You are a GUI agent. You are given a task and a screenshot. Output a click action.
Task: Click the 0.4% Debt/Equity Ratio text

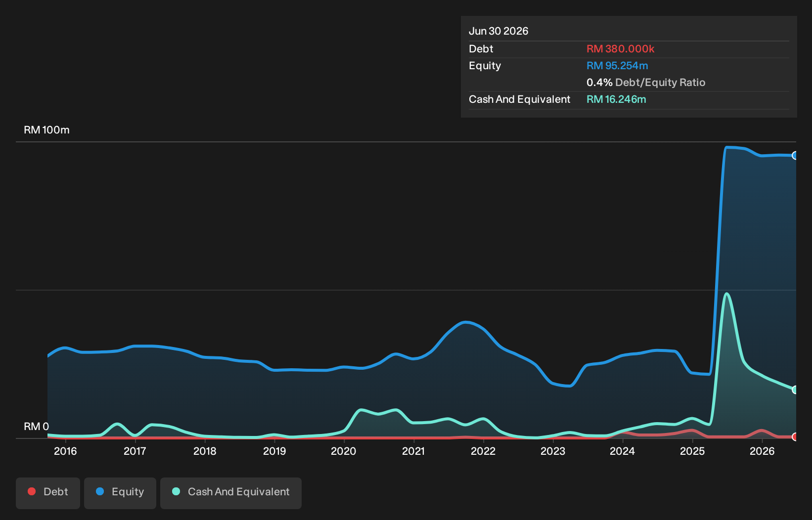point(646,83)
